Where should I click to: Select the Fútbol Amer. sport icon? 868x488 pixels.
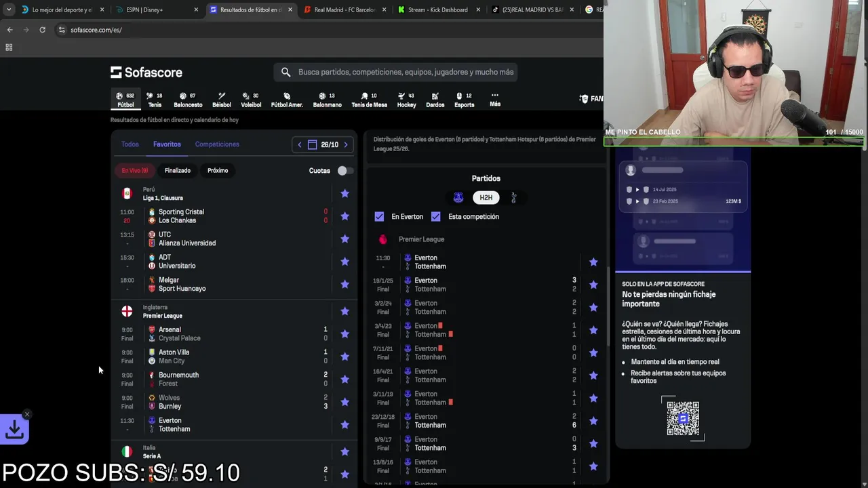(x=287, y=100)
